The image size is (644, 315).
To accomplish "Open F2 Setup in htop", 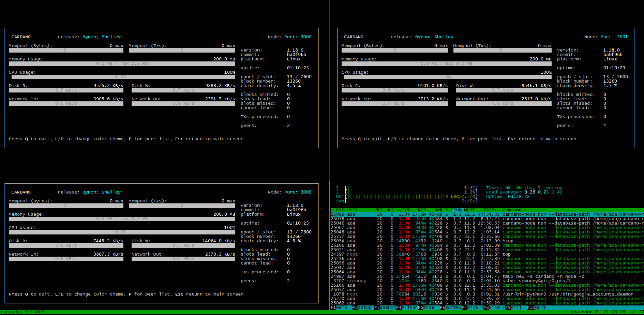I will 362,307.
